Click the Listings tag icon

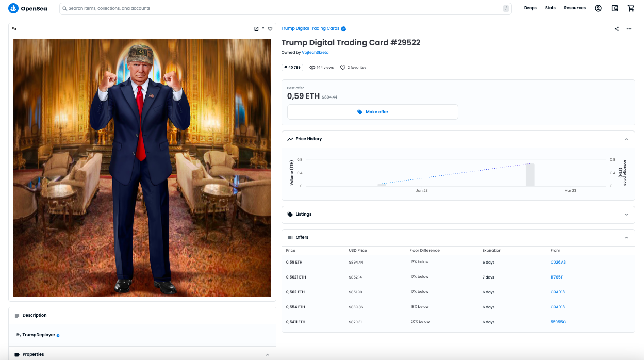(290, 215)
